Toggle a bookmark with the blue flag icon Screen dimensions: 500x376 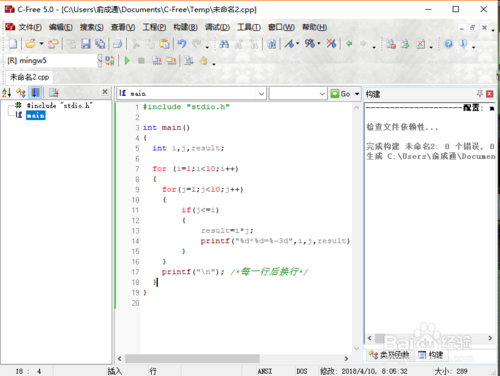tap(290, 44)
